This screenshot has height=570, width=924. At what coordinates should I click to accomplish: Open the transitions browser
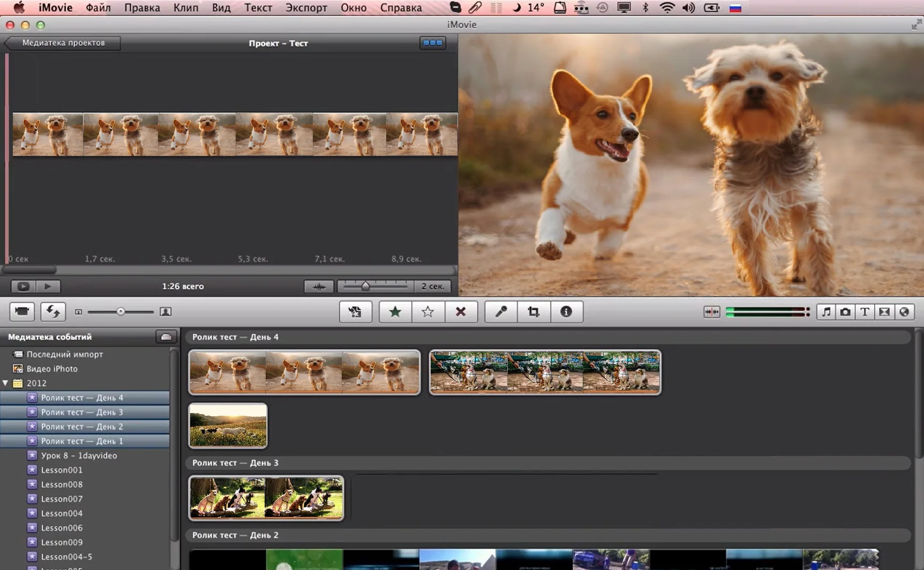pos(884,312)
